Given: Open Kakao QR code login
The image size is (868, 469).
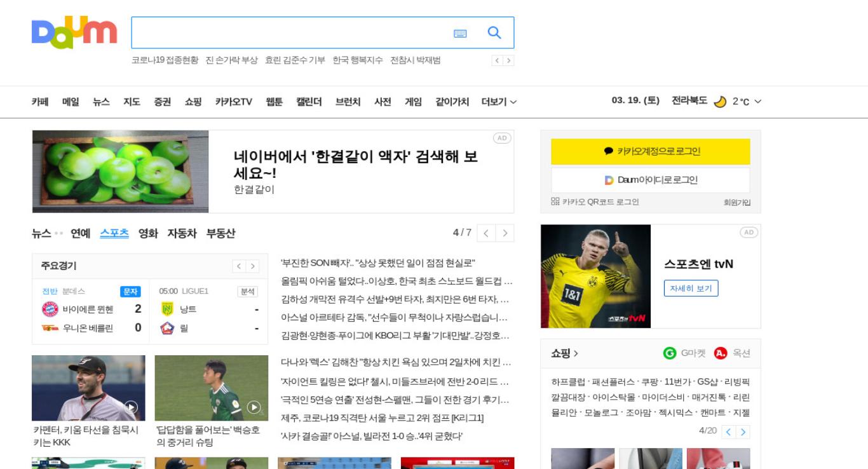Looking at the screenshot, I should [595, 201].
